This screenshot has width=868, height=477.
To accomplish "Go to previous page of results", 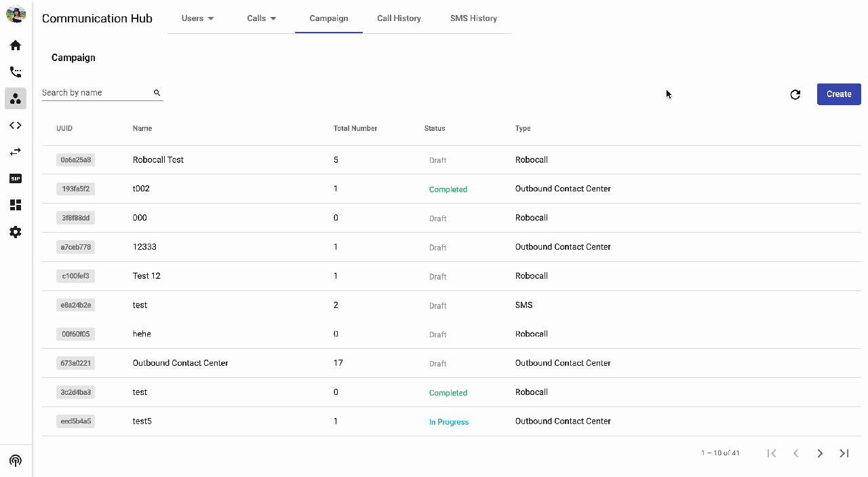I will tap(796, 453).
